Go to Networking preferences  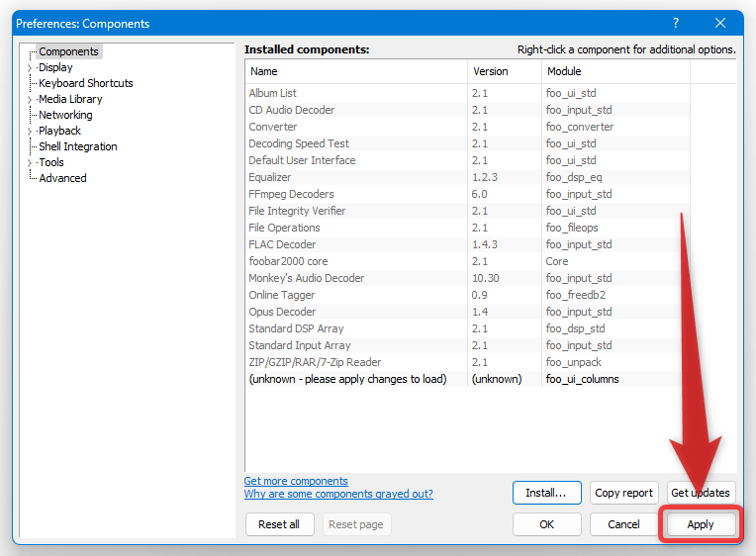pos(65,115)
